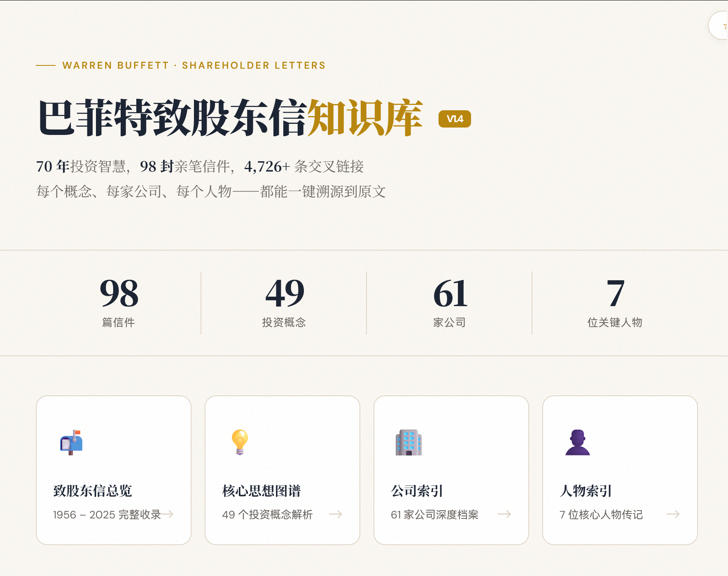
Task: Click the WARREN BUFFETT · SHAREHOLDER LETTERS header text
Action: point(194,65)
